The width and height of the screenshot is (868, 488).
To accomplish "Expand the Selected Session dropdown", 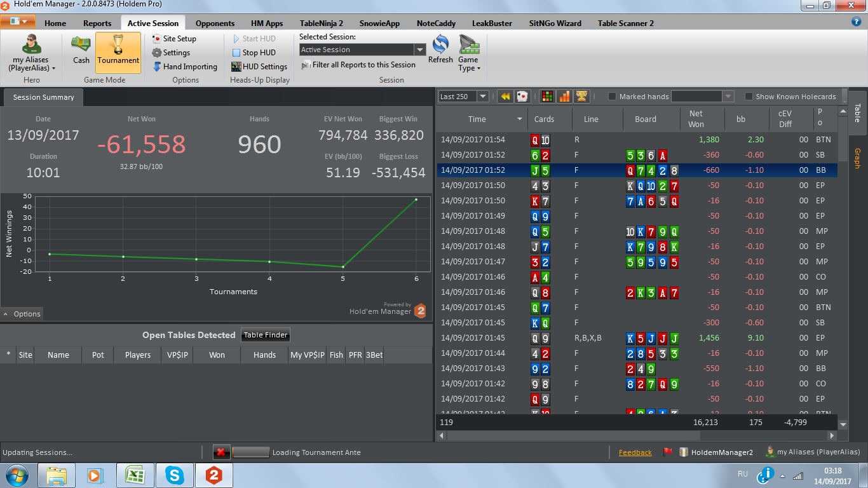I will (x=419, y=50).
